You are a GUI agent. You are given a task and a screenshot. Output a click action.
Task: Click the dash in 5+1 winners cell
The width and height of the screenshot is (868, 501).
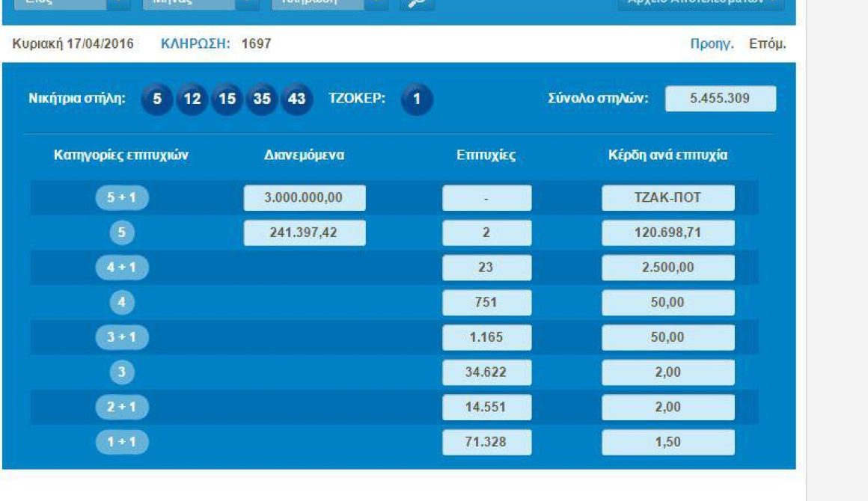486,197
